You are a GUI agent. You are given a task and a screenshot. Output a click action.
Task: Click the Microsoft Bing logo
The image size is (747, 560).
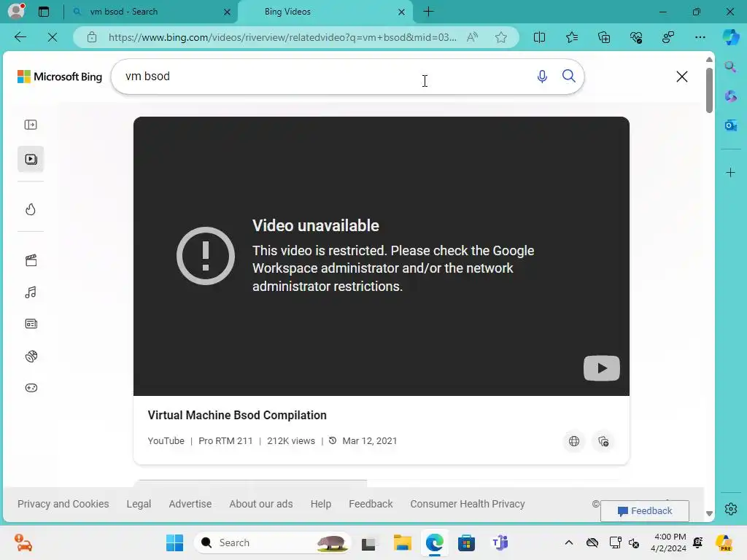(60, 77)
